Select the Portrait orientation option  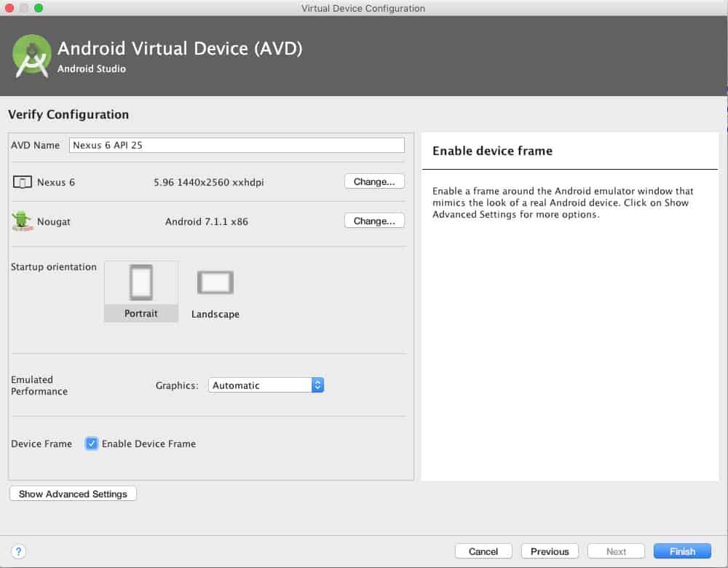pos(141,291)
